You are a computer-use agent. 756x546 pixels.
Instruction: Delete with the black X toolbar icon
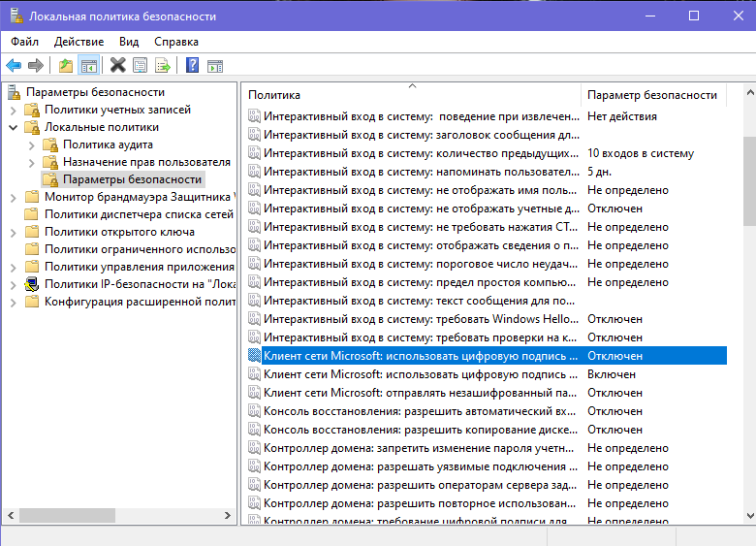tap(117, 65)
